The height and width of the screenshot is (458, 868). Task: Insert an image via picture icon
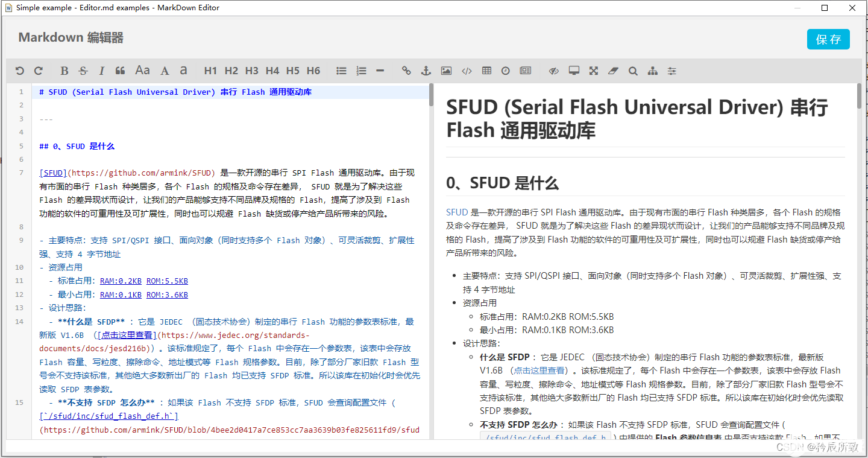point(446,71)
